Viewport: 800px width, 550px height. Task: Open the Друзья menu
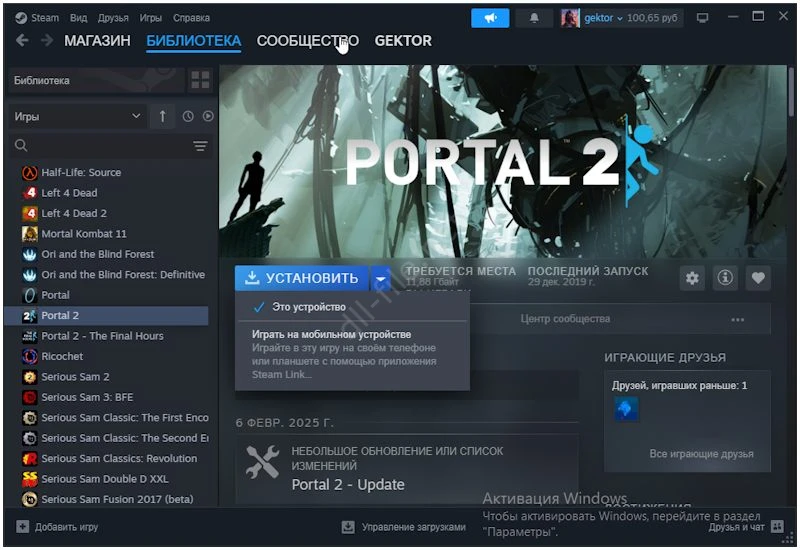click(x=113, y=18)
